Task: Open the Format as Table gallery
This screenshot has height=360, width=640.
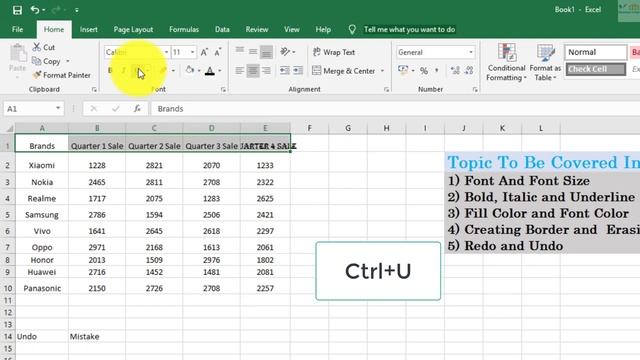Action: tap(545, 62)
